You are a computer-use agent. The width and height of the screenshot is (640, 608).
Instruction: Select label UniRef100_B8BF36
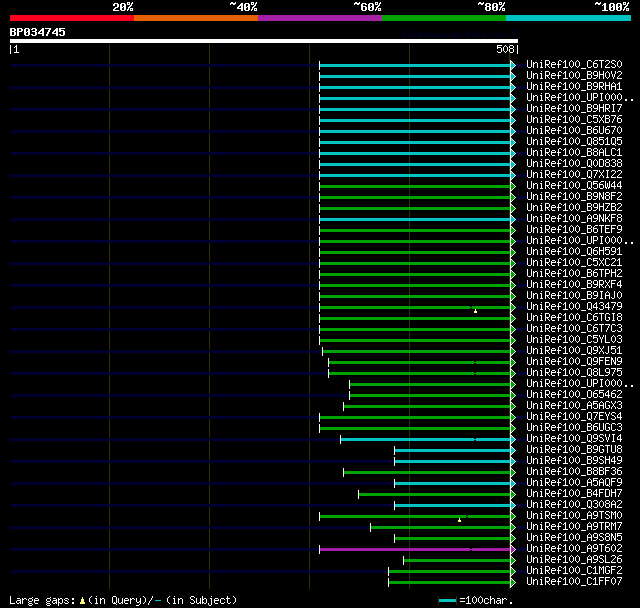coord(574,472)
